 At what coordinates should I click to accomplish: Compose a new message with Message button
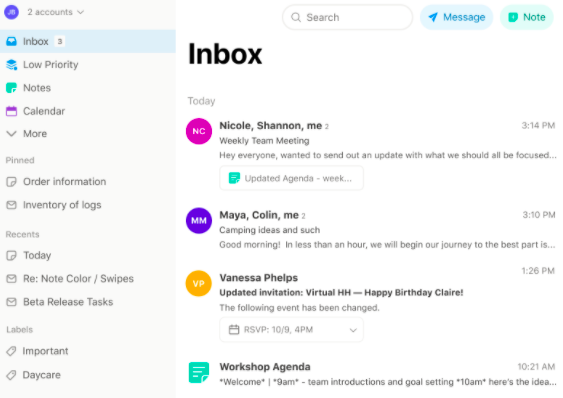click(456, 17)
